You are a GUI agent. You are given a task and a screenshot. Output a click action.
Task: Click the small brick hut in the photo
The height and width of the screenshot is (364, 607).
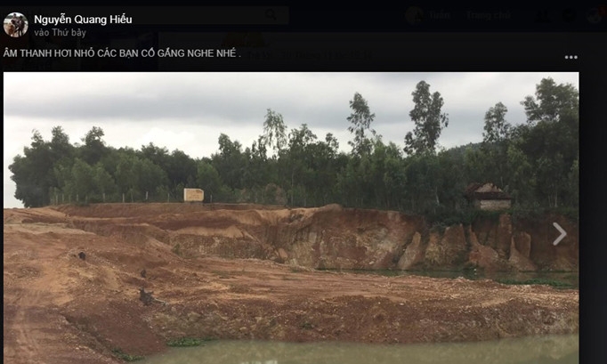489,197
